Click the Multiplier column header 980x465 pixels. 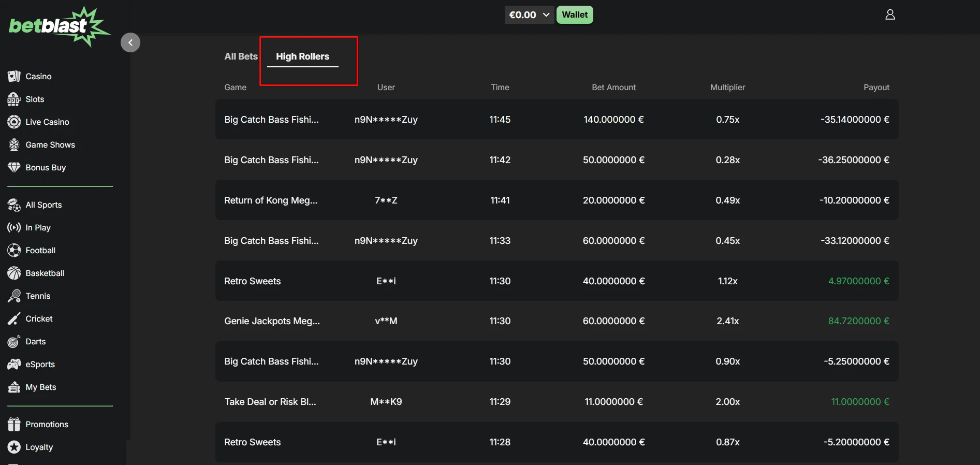pos(728,87)
